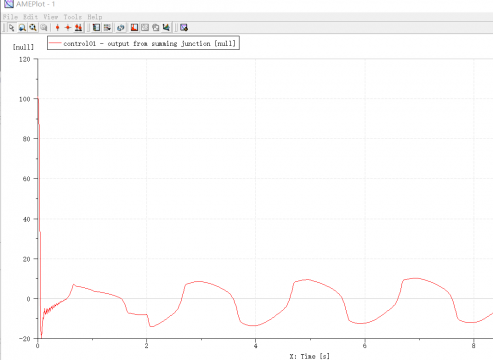The height and width of the screenshot is (360, 493).
Task: Click the red line swatch in legend
Action: tap(55, 43)
